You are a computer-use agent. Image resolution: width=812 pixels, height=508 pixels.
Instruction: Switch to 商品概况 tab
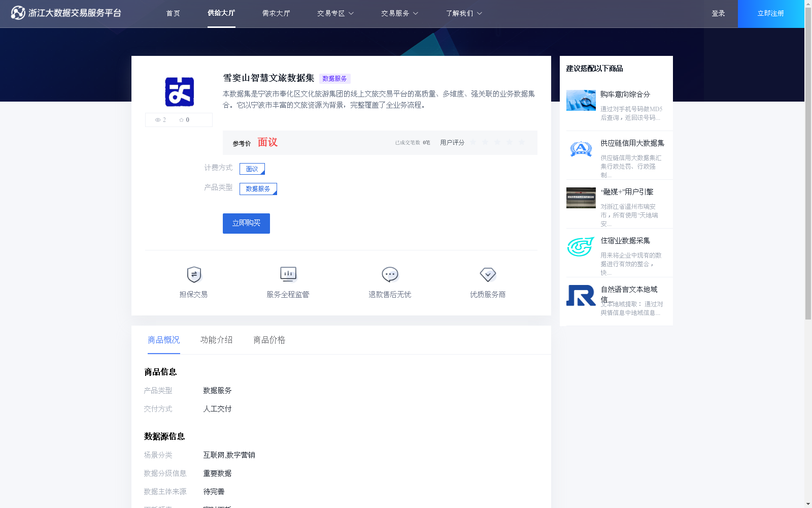164,340
